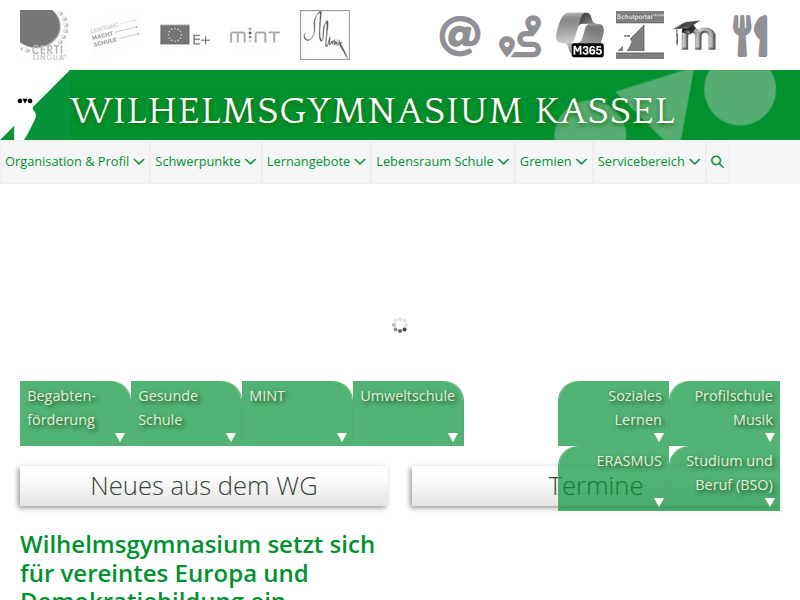Open the Lernangebote menu

[x=316, y=162]
